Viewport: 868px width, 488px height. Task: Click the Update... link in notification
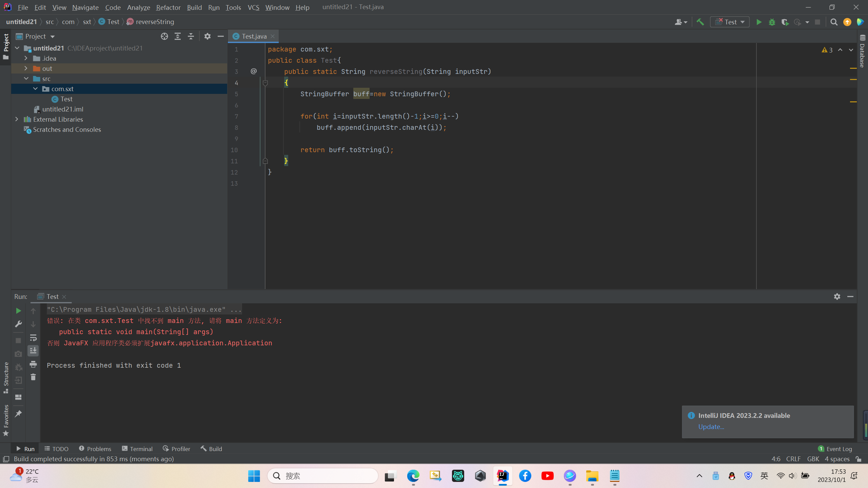711,427
